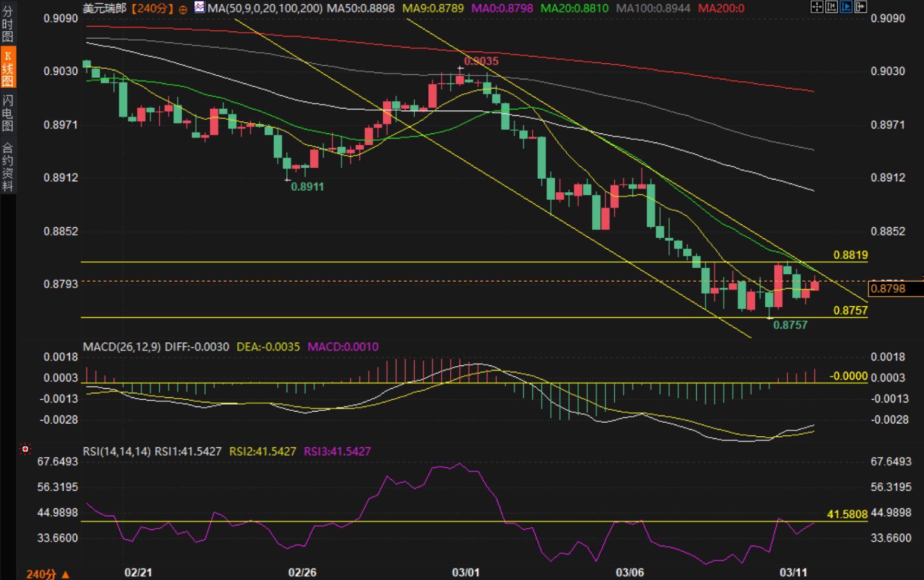Click the red sun alert icon beside RSI

(25, 449)
